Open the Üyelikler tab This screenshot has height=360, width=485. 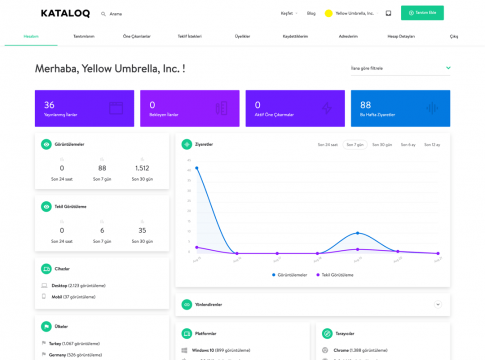[x=242, y=36]
